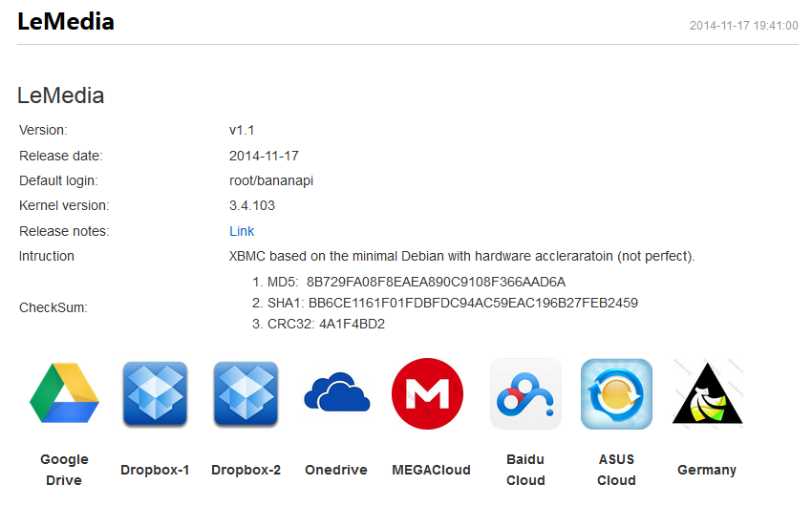Click the Dropbox-2 label text
812x506 pixels.
[x=246, y=470]
